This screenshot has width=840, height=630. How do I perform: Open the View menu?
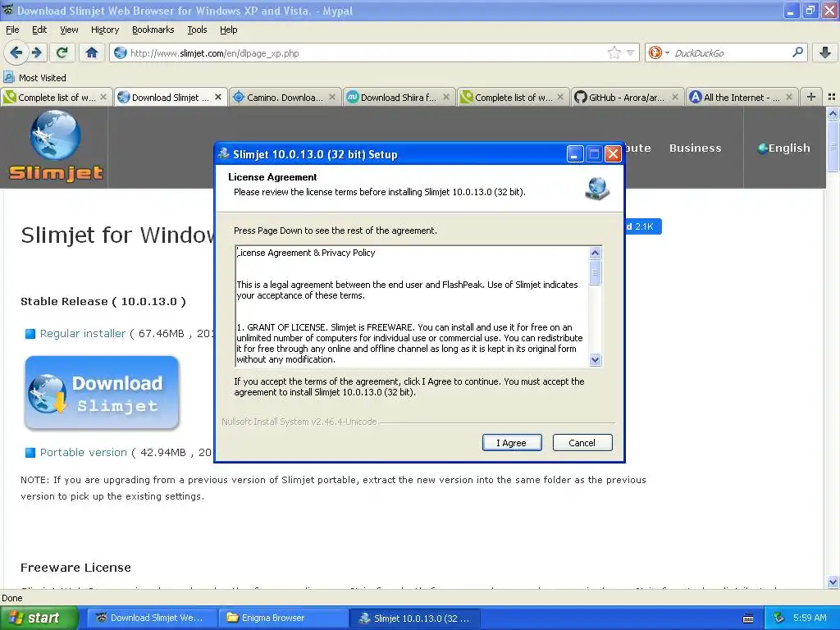click(69, 30)
